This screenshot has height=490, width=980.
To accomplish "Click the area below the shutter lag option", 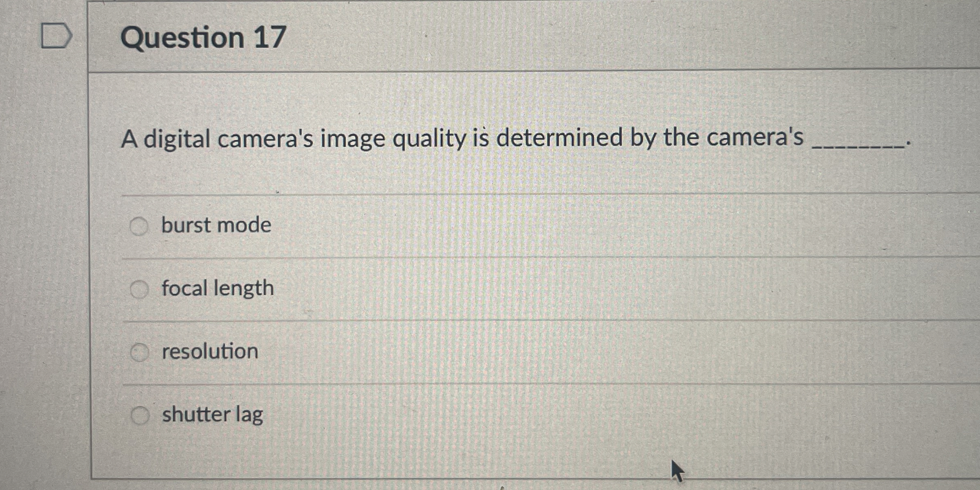I will pos(489,457).
